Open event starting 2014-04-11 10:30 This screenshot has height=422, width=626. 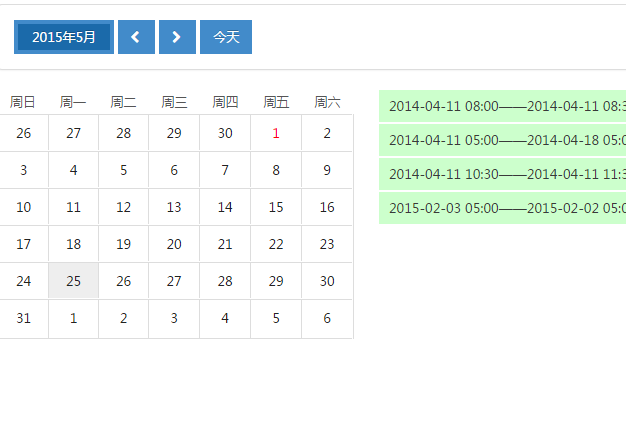coord(502,174)
